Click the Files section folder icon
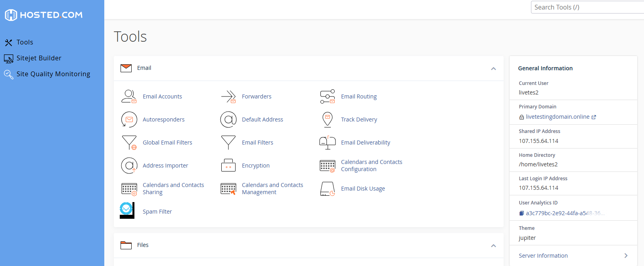Screen dimensions: 644x266 click(x=126, y=245)
